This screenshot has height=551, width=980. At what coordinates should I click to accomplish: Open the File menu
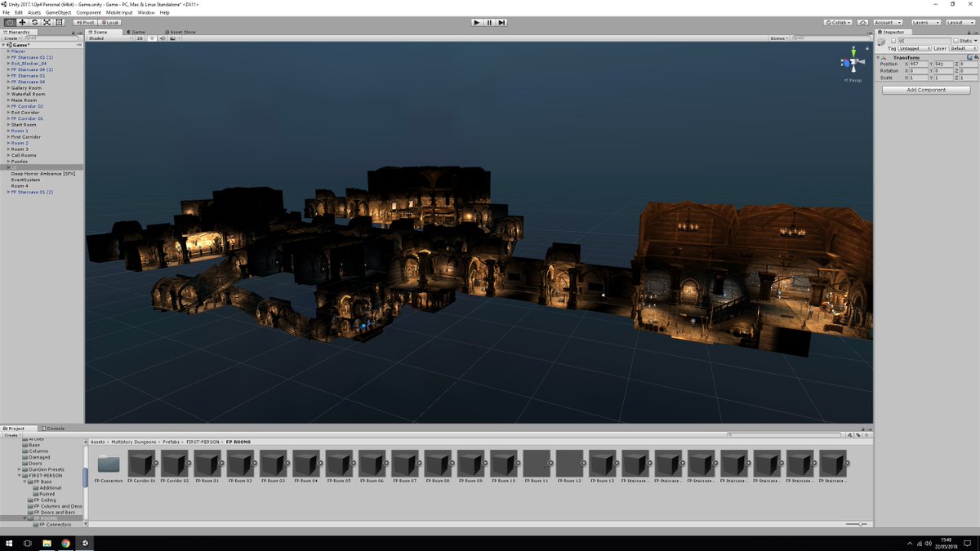[x=7, y=13]
